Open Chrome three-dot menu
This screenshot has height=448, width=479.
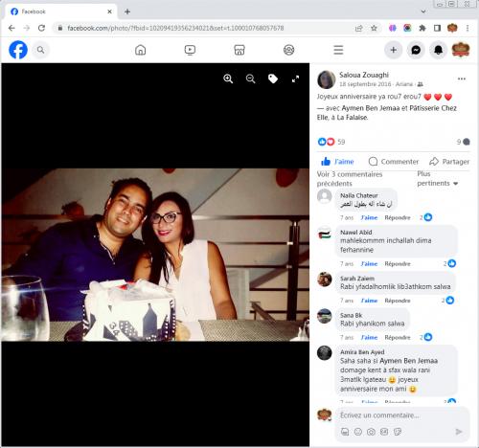[468, 28]
